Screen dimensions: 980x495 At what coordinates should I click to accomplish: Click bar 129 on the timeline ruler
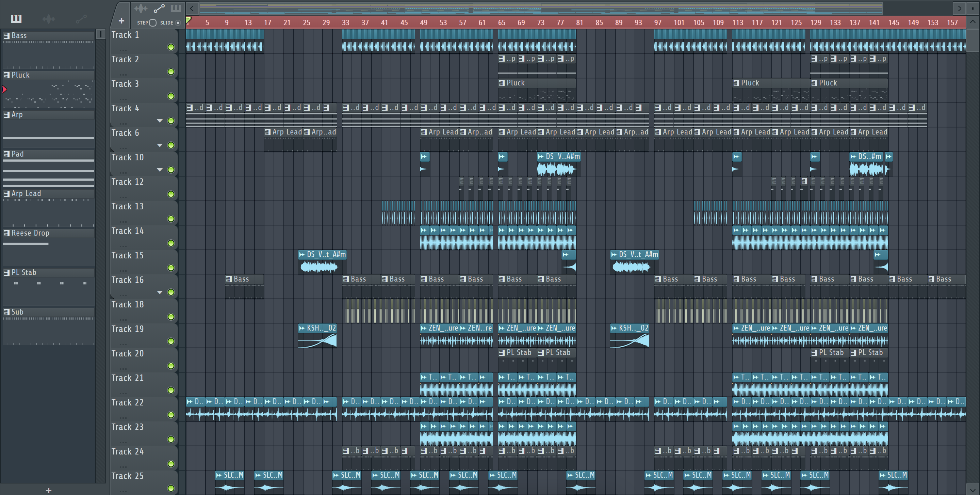point(815,22)
